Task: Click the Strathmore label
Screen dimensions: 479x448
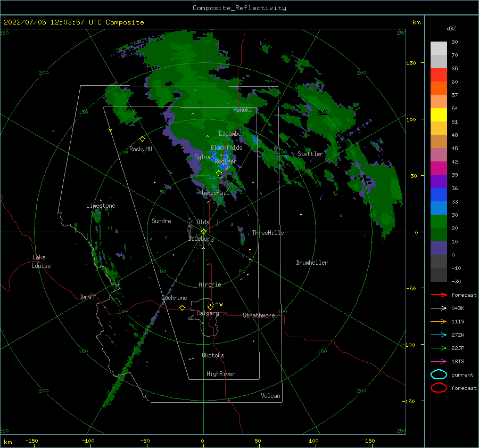Action: [259, 315]
